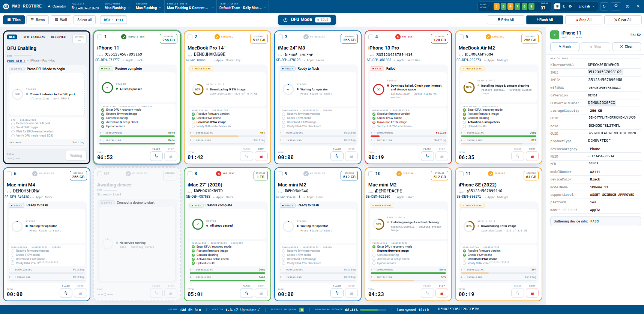The image size is (644, 314).
Task: Flash the iPhone 11 slot 1 card
Action: [156, 156]
